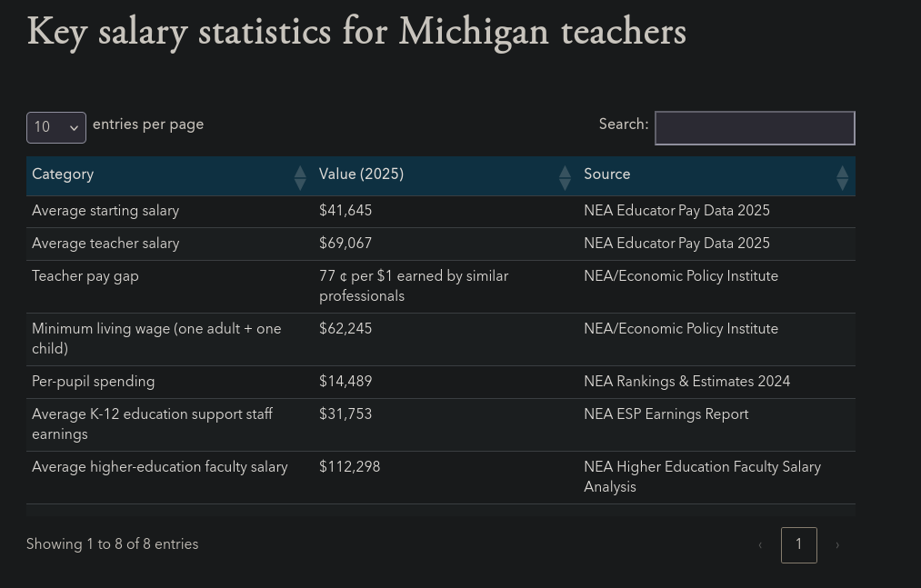
Task: Select the $112,298 faculty salary value
Action: point(349,467)
